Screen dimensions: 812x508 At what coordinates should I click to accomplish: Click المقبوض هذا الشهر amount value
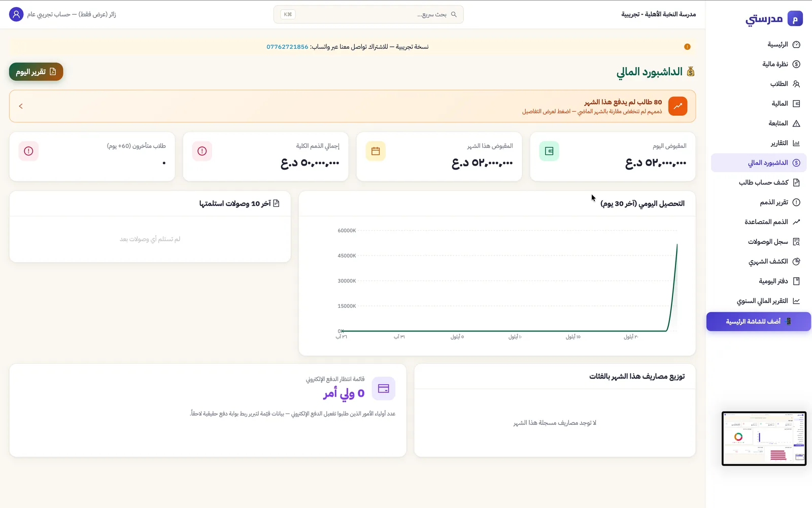tap(482, 163)
